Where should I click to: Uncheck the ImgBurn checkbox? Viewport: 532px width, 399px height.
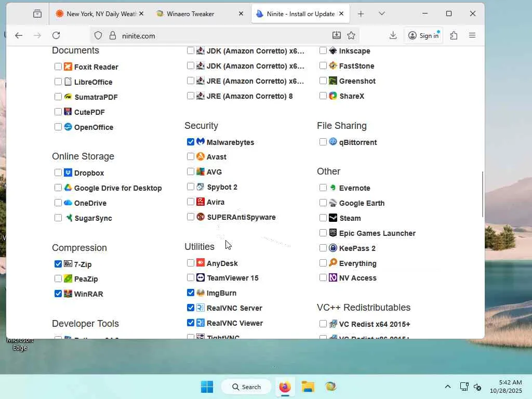tap(190, 292)
